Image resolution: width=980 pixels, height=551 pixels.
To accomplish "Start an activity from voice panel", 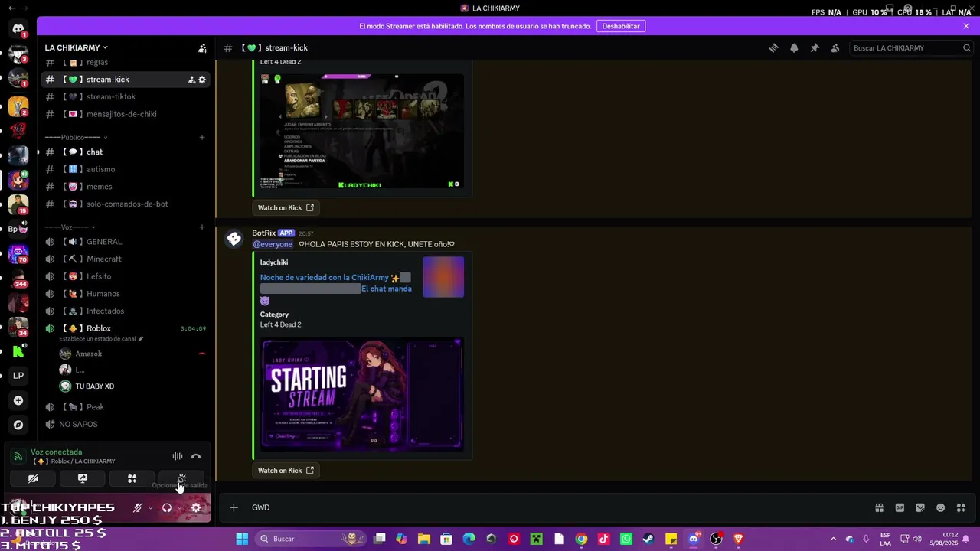I will pyautogui.click(x=132, y=478).
